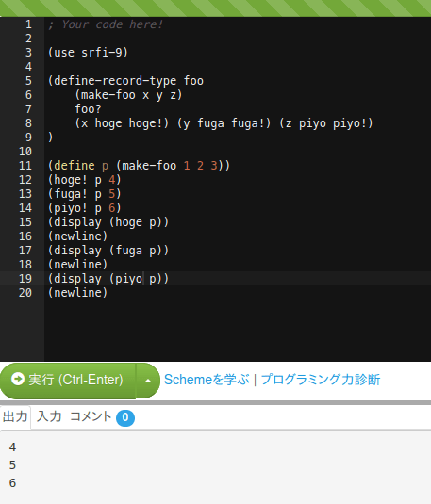This screenshot has height=504, width=431.
Task: Switch to the 入力 tab
Action: pos(49,417)
